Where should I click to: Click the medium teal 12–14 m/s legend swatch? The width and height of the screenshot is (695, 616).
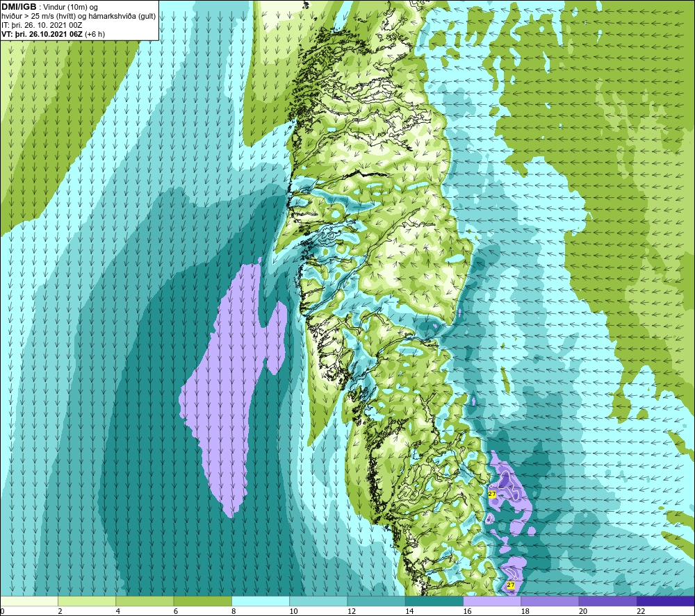(x=376, y=601)
